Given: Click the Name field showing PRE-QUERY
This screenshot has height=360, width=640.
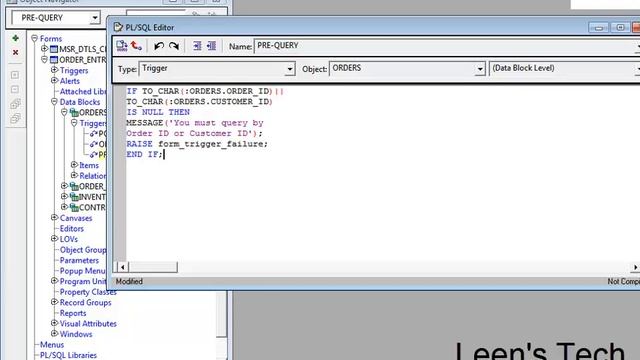Looking at the screenshot, I should (447, 46).
